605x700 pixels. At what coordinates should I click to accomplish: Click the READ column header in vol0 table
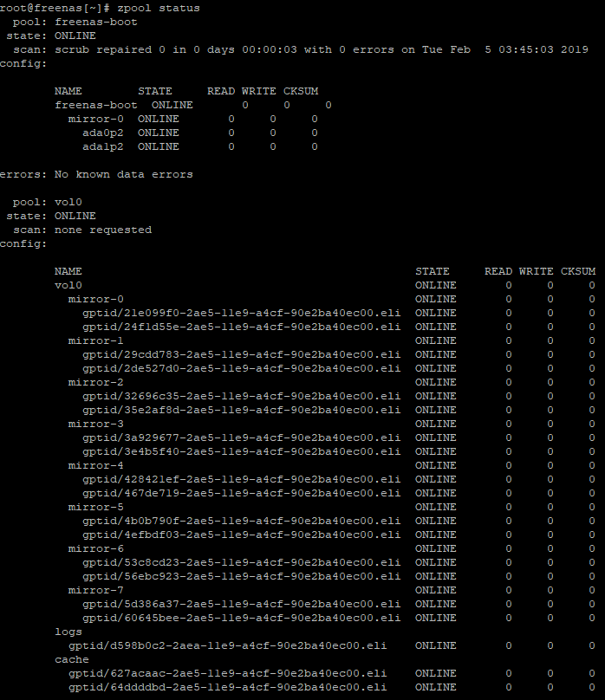tap(498, 271)
